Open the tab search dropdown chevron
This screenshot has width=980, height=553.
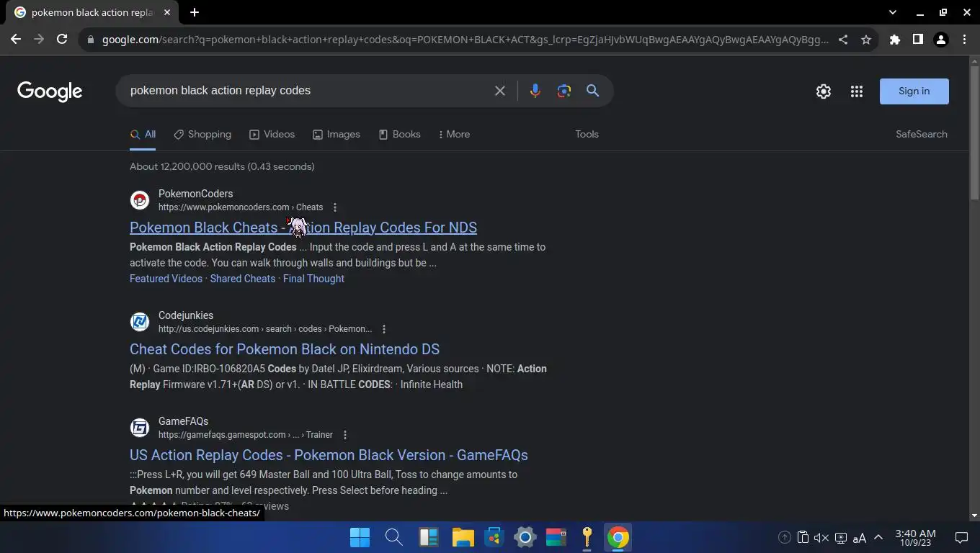tap(893, 12)
